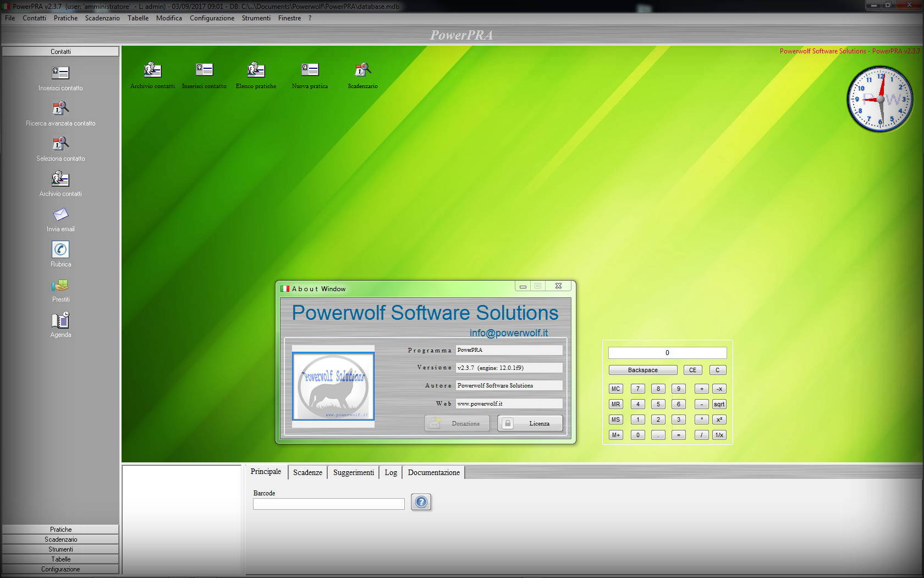Screen dimensions: 924x578
Task: Click calculator digit 5 button
Action: point(658,404)
